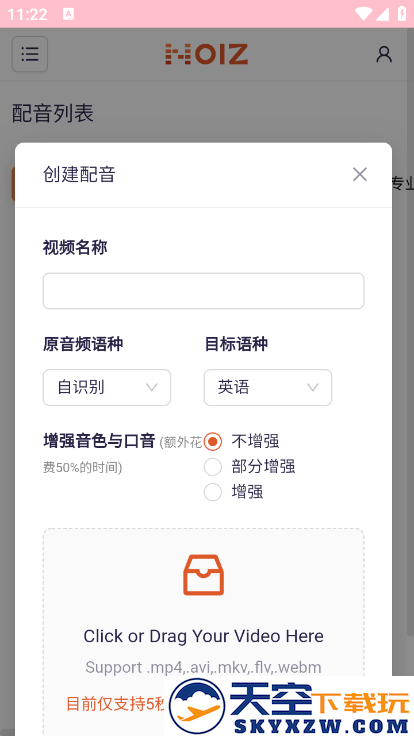Tap the battery status icon
The width and height of the screenshot is (414, 736).
[x=402, y=14]
